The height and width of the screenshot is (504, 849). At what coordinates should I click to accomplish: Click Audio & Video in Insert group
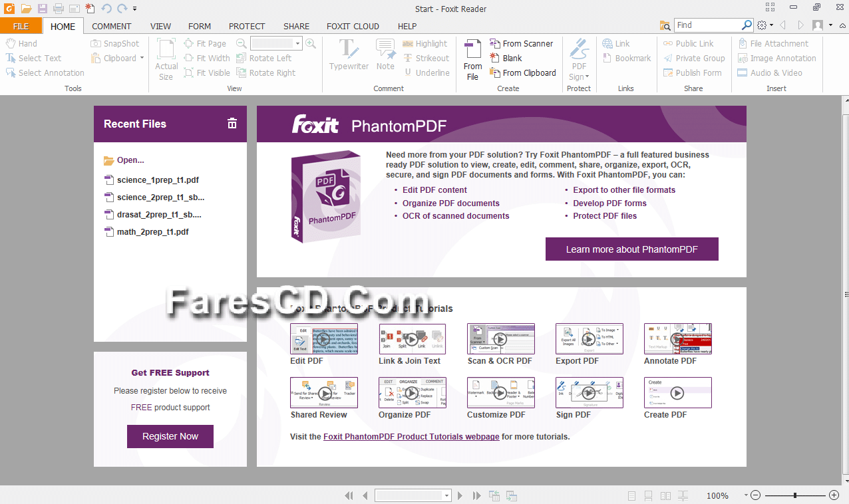pyautogui.click(x=770, y=72)
